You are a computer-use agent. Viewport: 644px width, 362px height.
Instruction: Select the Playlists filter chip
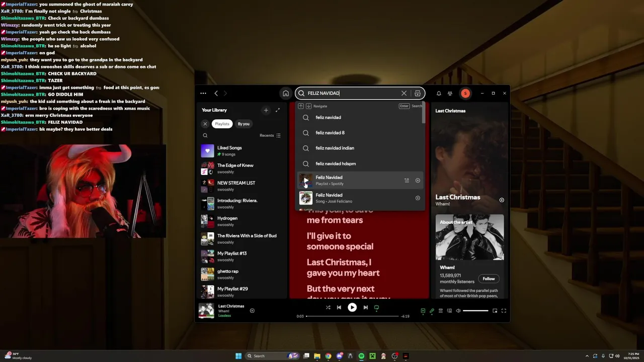(x=222, y=124)
